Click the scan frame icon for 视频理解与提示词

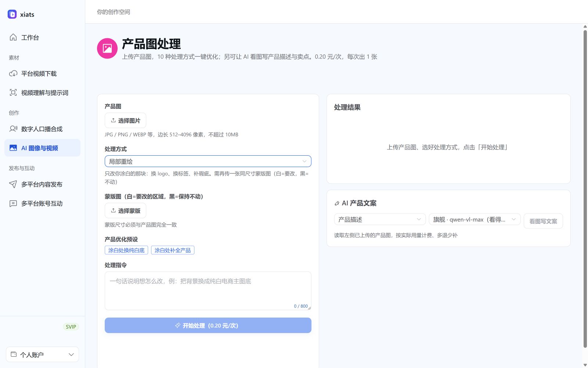pyautogui.click(x=13, y=92)
